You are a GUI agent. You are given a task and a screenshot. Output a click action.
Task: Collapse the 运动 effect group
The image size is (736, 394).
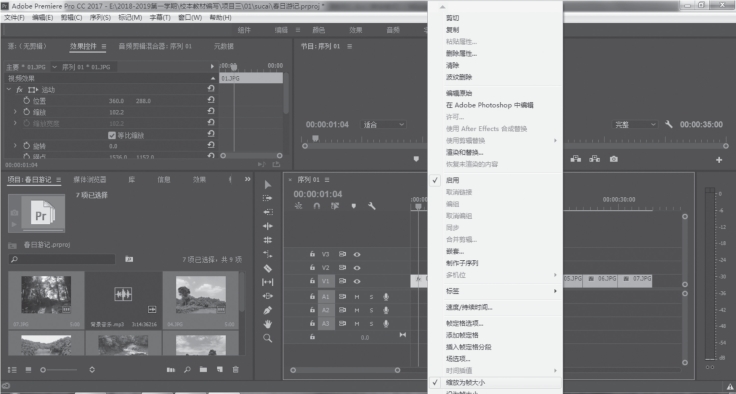coord(9,89)
